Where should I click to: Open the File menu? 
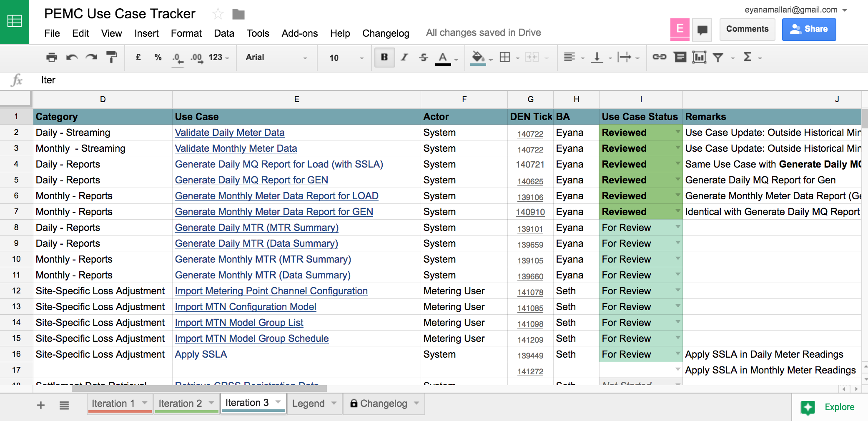tap(52, 33)
